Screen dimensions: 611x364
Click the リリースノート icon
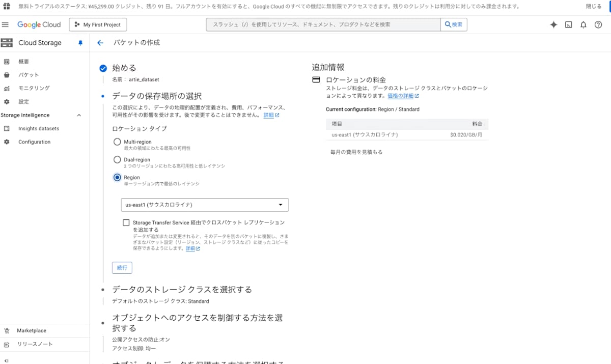click(7, 344)
